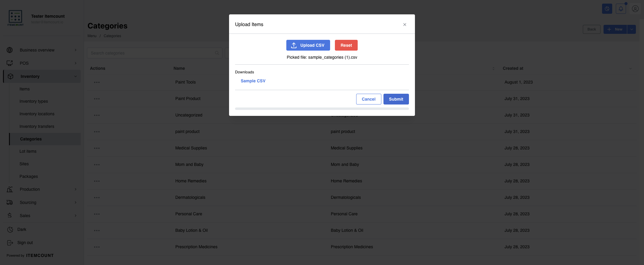Click the Upload CSV button

[x=308, y=45]
